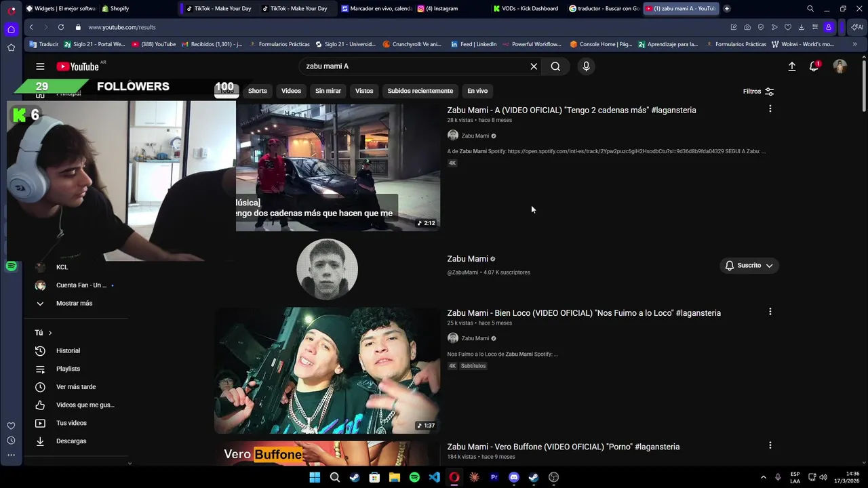Open options menu for 'Bien Loco' video
Image resolution: width=868 pixels, height=488 pixels.
click(770, 312)
